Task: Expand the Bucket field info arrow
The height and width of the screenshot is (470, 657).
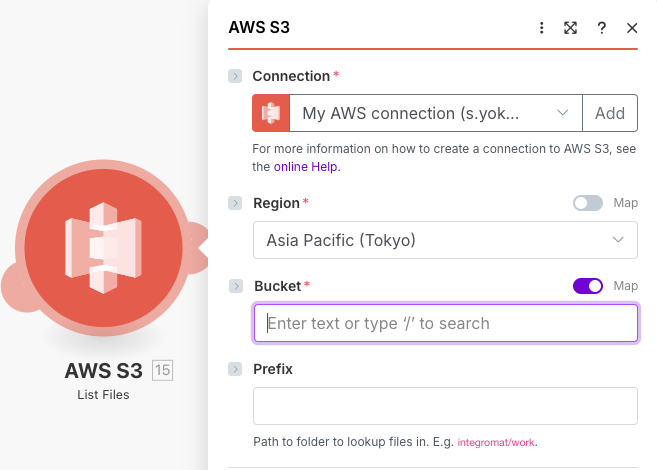Action: [x=236, y=286]
